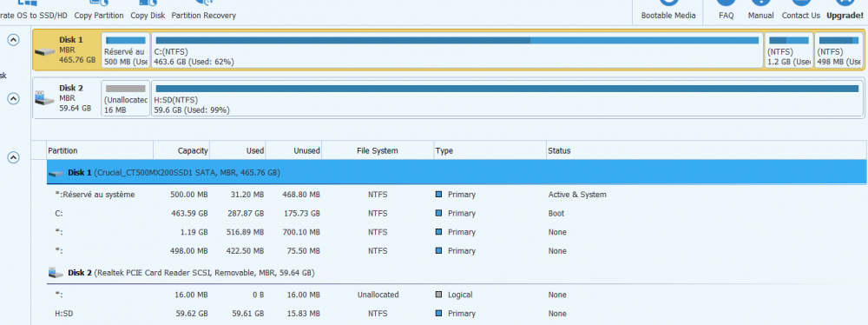
Task: Select the C: partition row
Action: coord(457,214)
